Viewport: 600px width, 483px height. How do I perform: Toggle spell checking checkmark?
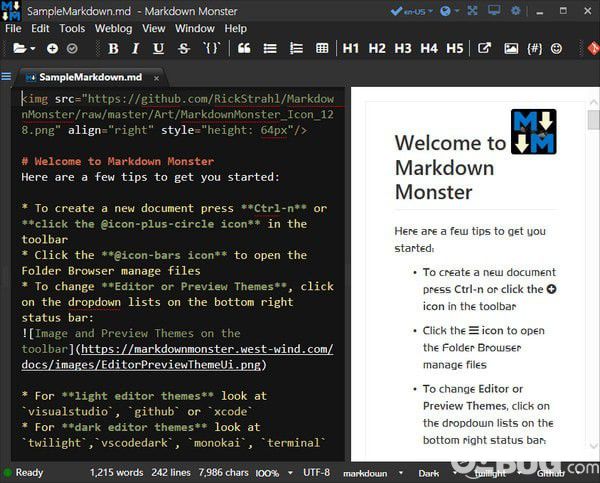(x=396, y=11)
